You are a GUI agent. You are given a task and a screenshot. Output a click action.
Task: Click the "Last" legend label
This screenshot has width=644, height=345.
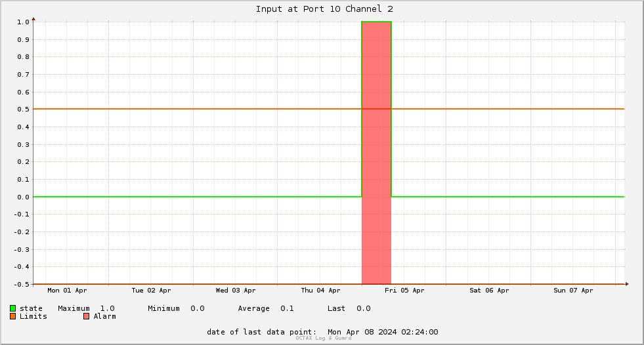[x=336, y=308]
